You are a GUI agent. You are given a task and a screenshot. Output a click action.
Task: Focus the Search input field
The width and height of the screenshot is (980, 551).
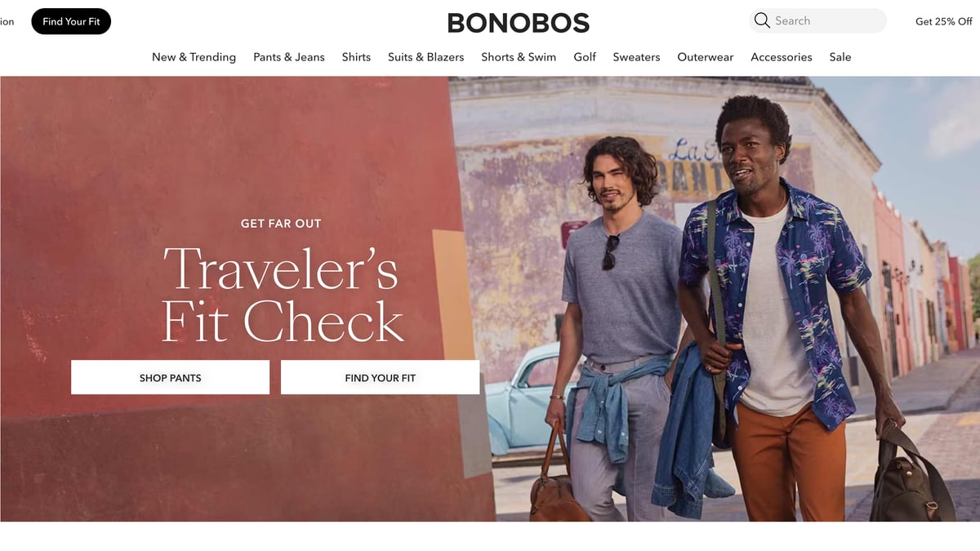click(x=817, y=20)
